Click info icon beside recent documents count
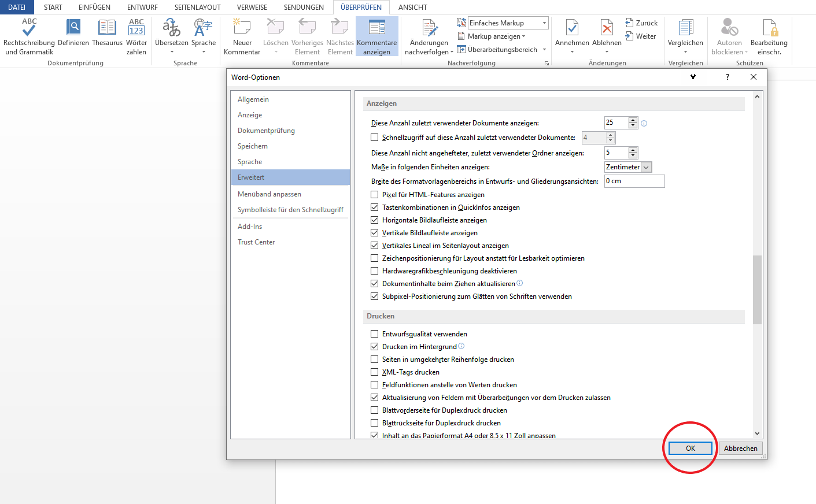Image resolution: width=816 pixels, height=504 pixels. [644, 123]
